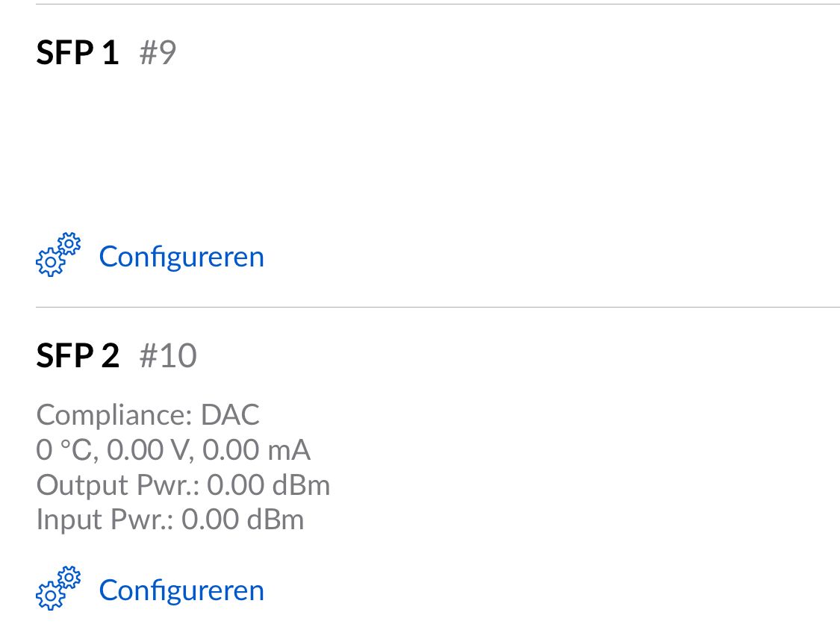This screenshot has height=633, width=840.
Task: Open Configureren link for SFP 1
Action: tap(181, 257)
